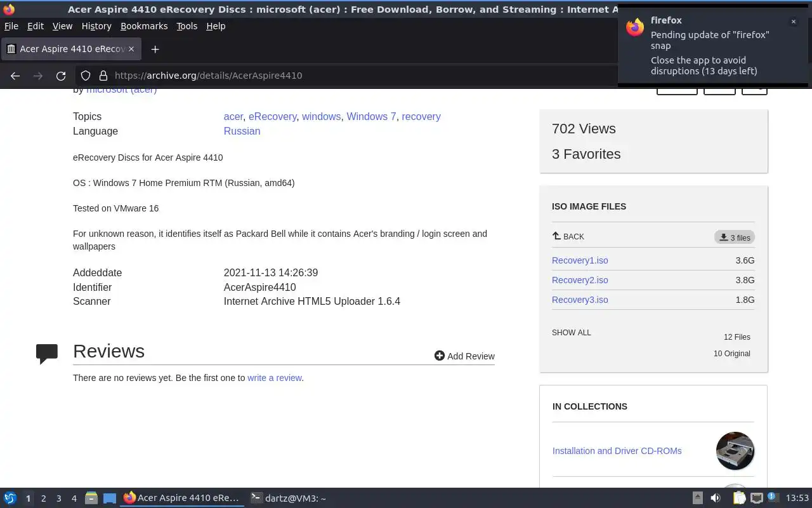The image size is (812, 508).
Task: Open the View menu
Action: coord(62,26)
